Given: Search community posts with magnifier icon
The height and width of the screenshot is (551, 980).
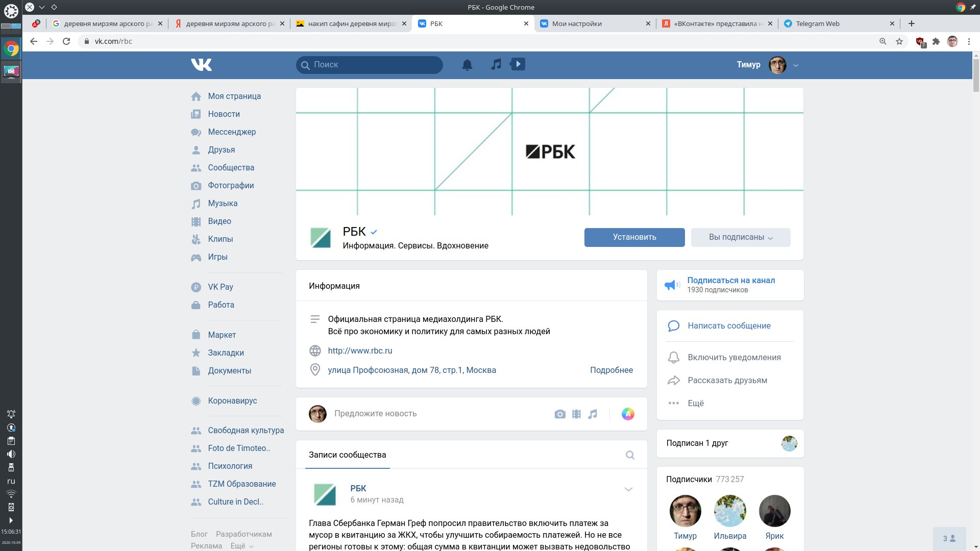Looking at the screenshot, I should click(630, 455).
